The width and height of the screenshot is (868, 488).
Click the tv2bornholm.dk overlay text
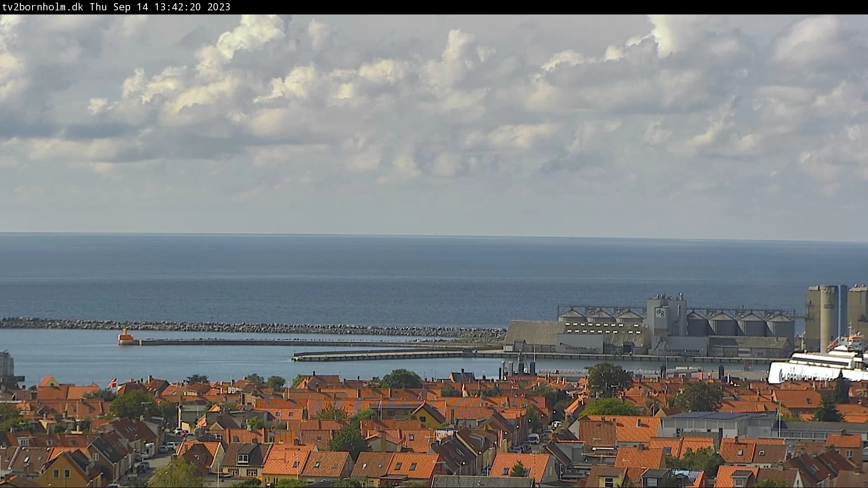pos(42,7)
